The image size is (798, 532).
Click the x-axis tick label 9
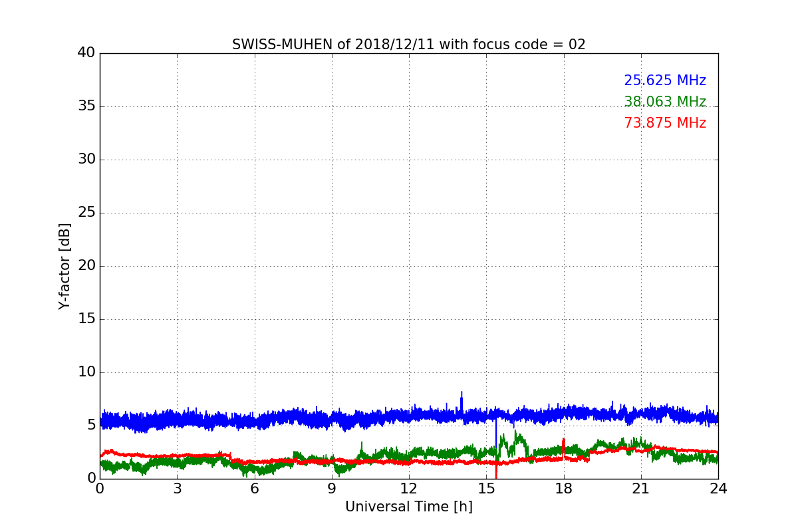coord(332,489)
